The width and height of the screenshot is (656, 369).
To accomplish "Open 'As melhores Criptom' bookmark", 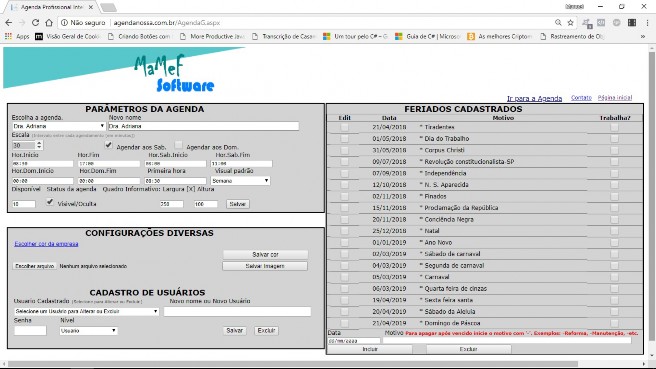I will point(500,36).
